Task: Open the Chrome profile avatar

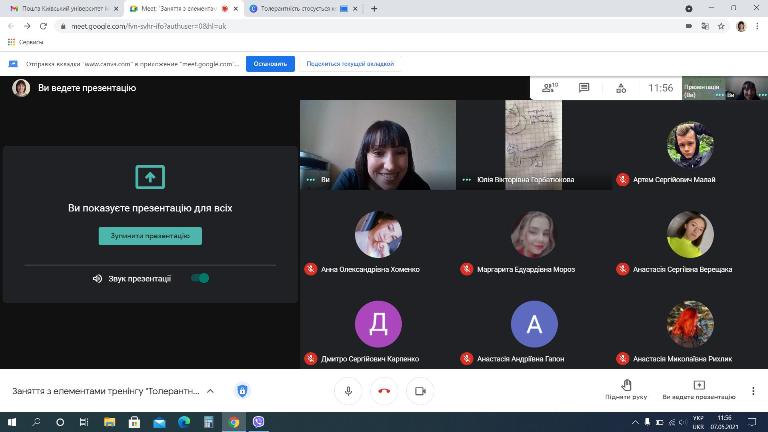Action: click(x=741, y=26)
